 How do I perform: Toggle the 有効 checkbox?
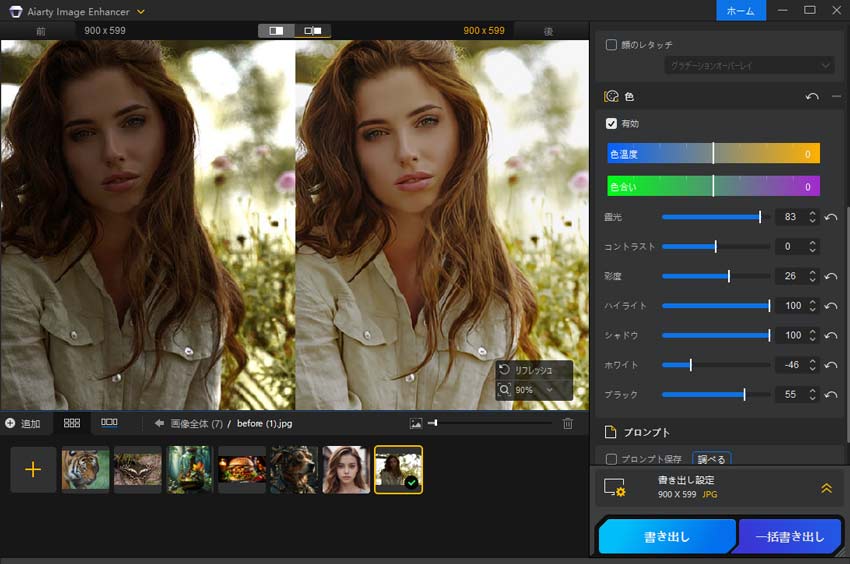611,124
